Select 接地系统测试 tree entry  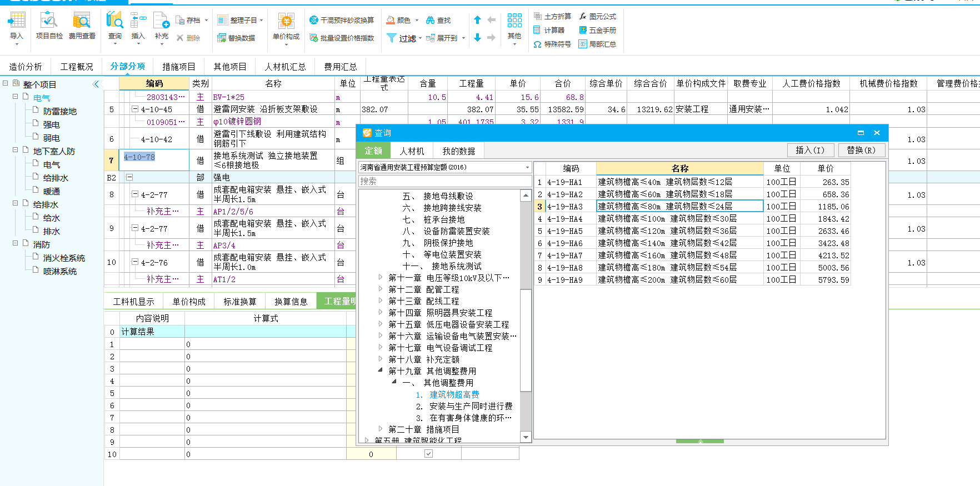[457, 266]
